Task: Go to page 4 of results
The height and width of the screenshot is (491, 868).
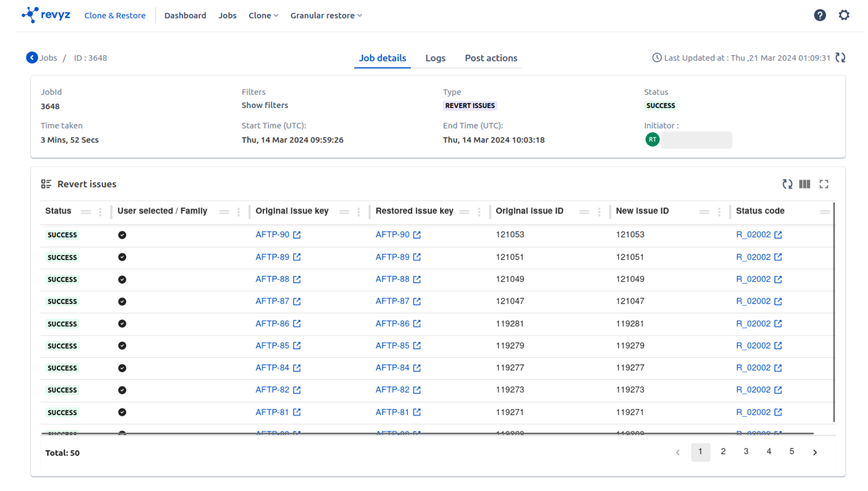Action: point(769,452)
